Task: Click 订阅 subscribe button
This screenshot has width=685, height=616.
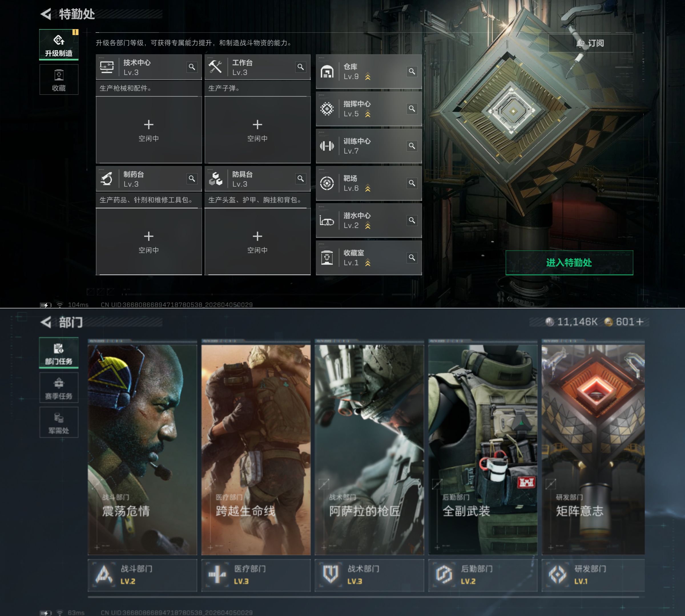Action: click(x=590, y=43)
